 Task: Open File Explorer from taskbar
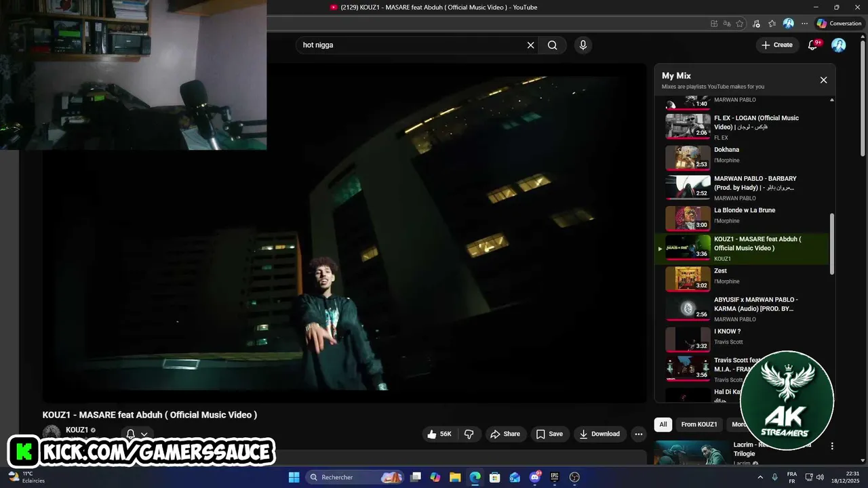(455, 477)
